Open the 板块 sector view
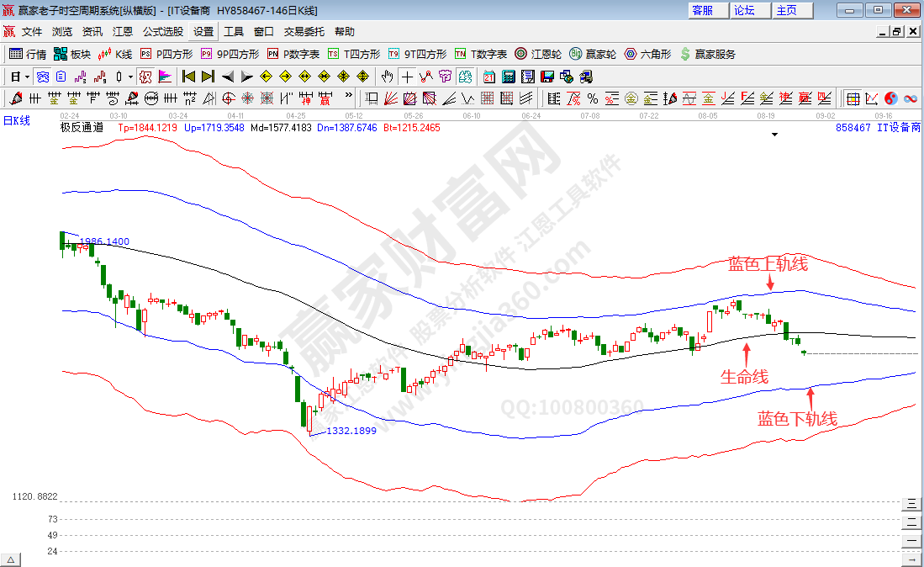This screenshot has height=567, width=924. point(71,54)
